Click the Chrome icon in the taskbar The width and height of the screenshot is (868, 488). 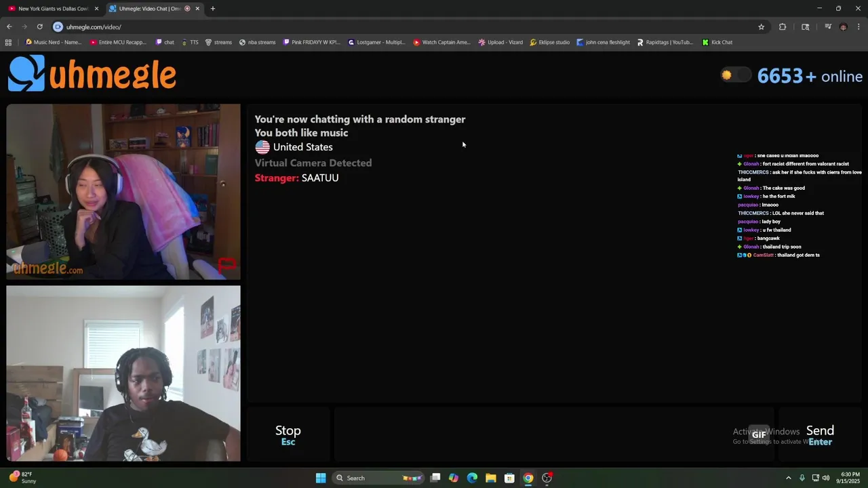tap(528, 478)
